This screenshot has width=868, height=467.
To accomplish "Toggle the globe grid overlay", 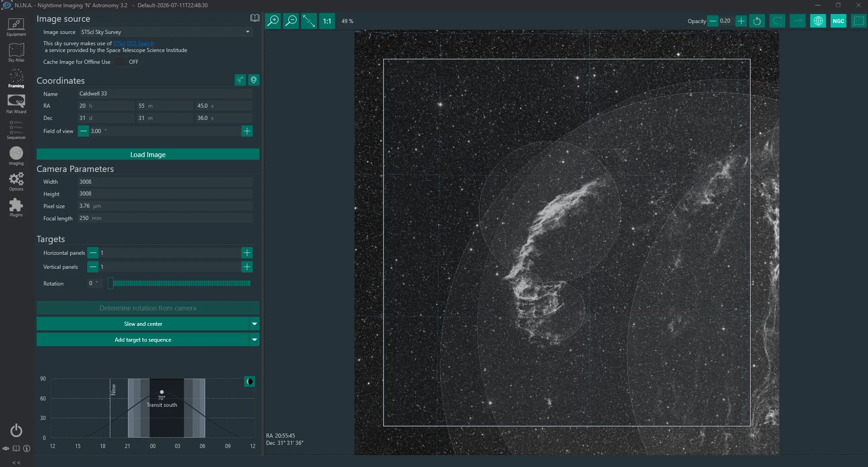I will point(818,21).
